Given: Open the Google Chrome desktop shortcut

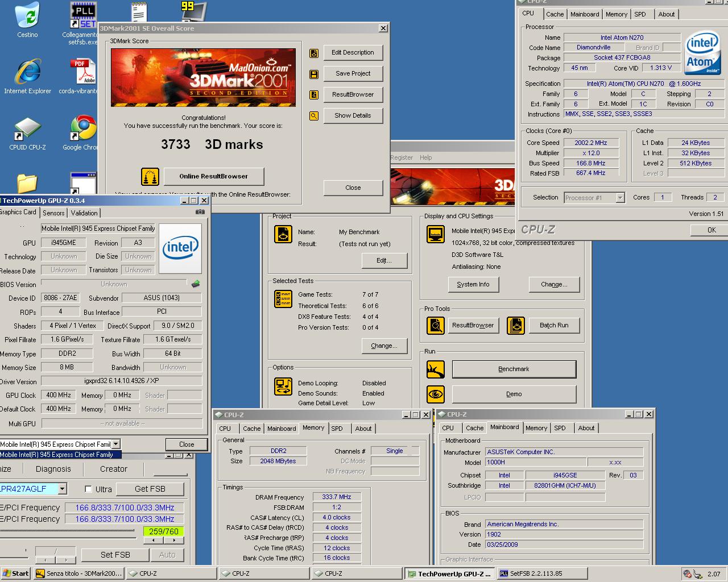Looking at the screenshot, I should pyautogui.click(x=83, y=132).
